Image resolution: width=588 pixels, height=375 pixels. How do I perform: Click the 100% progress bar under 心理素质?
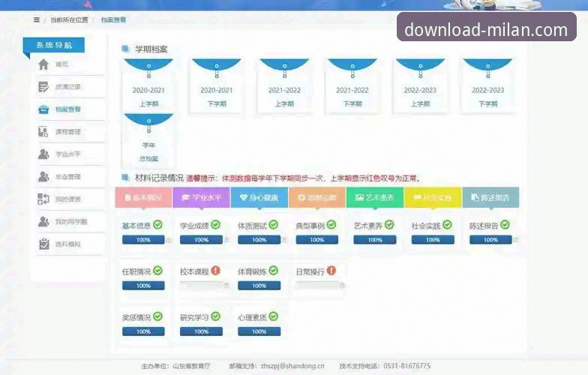tap(259, 331)
